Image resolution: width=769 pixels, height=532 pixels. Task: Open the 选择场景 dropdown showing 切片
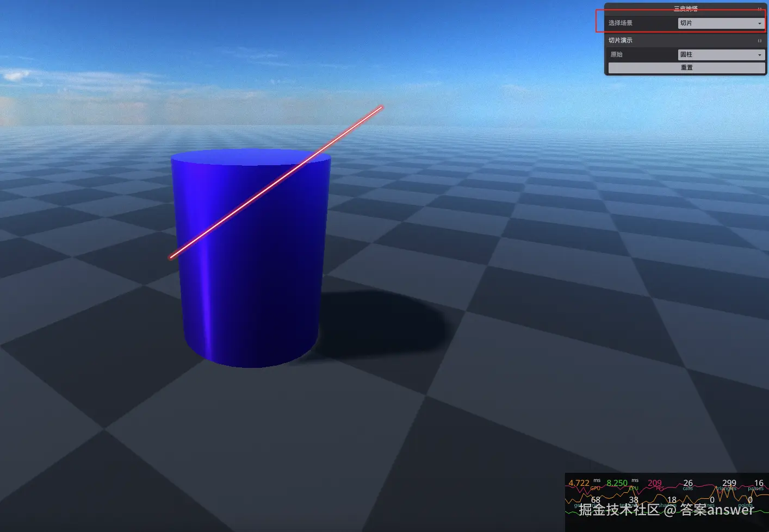point(721,23)
